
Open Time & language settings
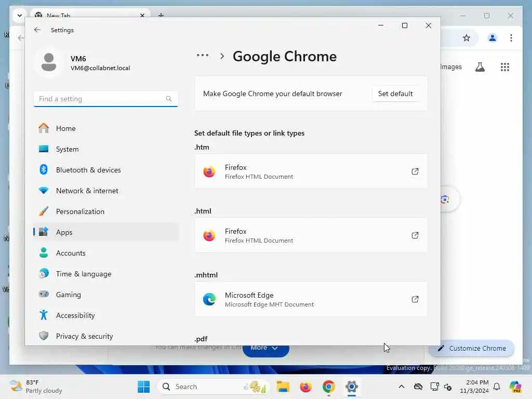[x=106, y=274]
